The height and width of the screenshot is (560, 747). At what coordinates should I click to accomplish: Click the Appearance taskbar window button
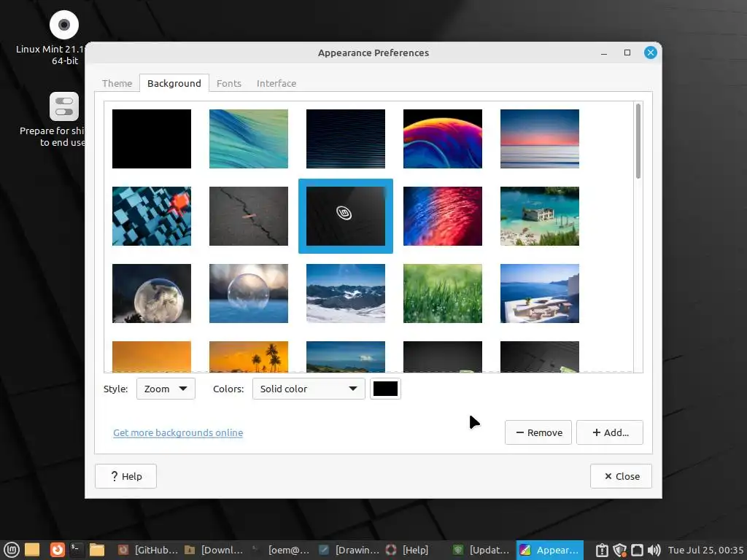pyautogui.click(x=550, y=550)
